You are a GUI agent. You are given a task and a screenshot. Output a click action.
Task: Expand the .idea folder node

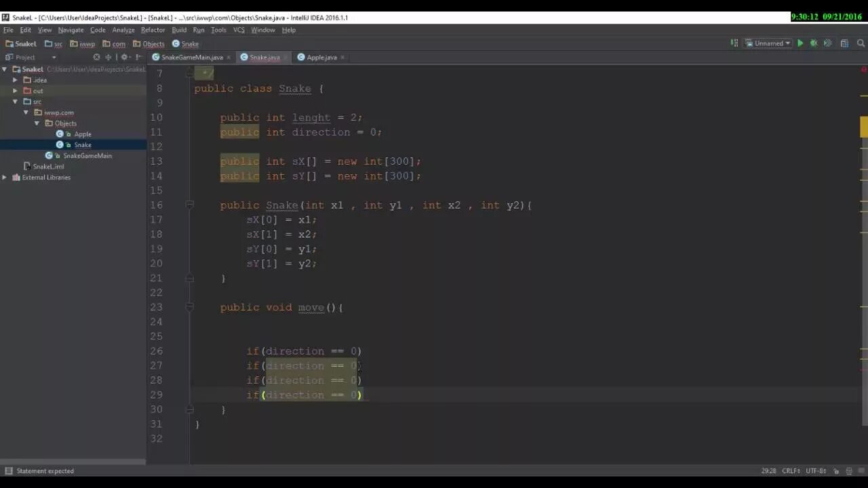coord(15,80)
